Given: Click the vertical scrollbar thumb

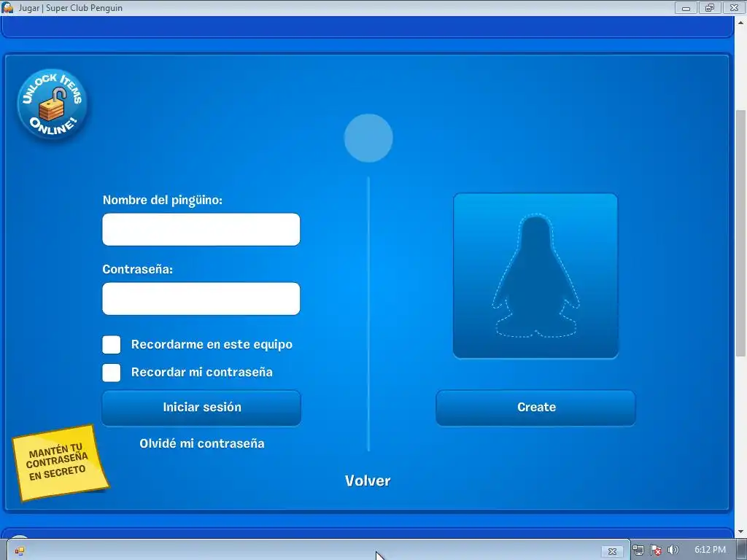Looking at the screenshot, I should (741, 233).
